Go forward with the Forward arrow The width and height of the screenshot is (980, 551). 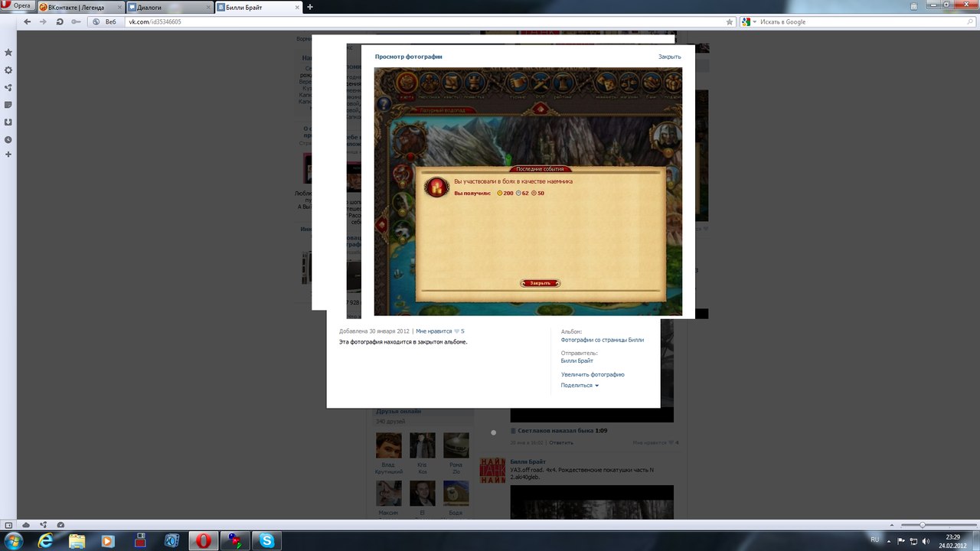point(44,21)
